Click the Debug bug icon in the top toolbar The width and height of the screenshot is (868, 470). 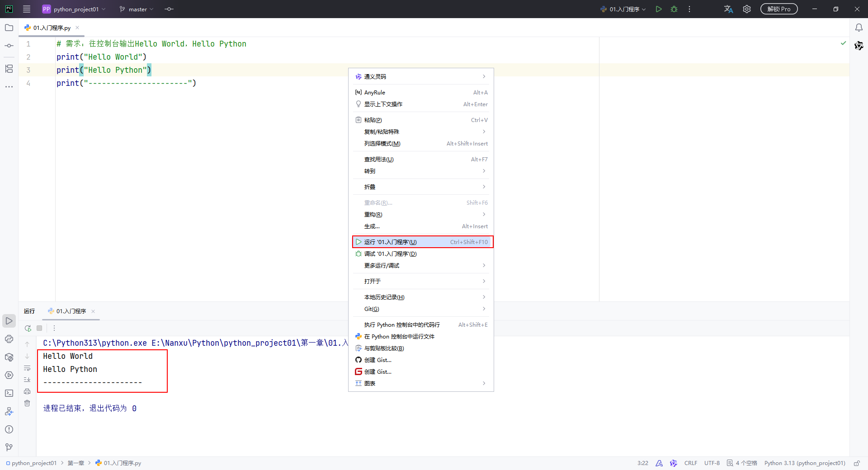[x=674, y=9]
